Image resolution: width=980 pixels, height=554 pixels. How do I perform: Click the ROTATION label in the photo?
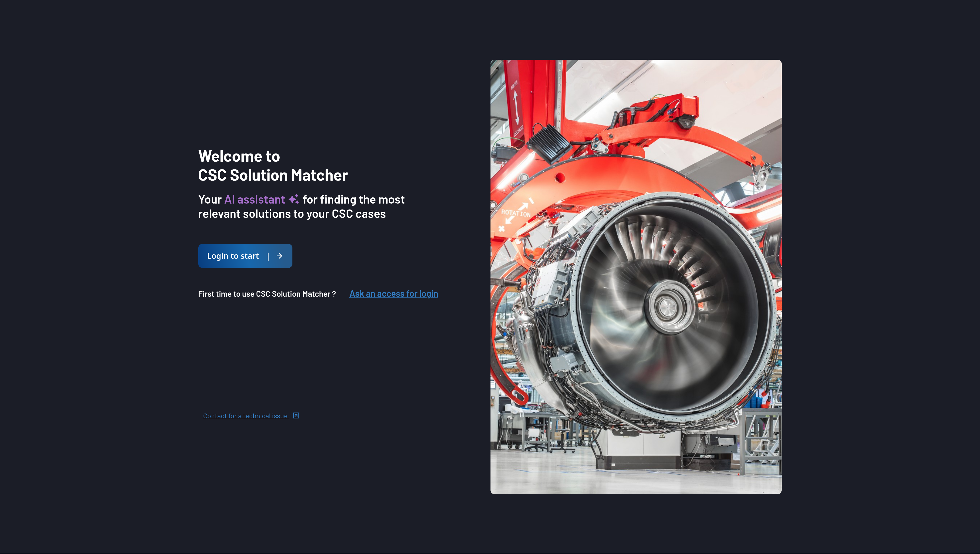pyautogui.click(x=515, y=213)
